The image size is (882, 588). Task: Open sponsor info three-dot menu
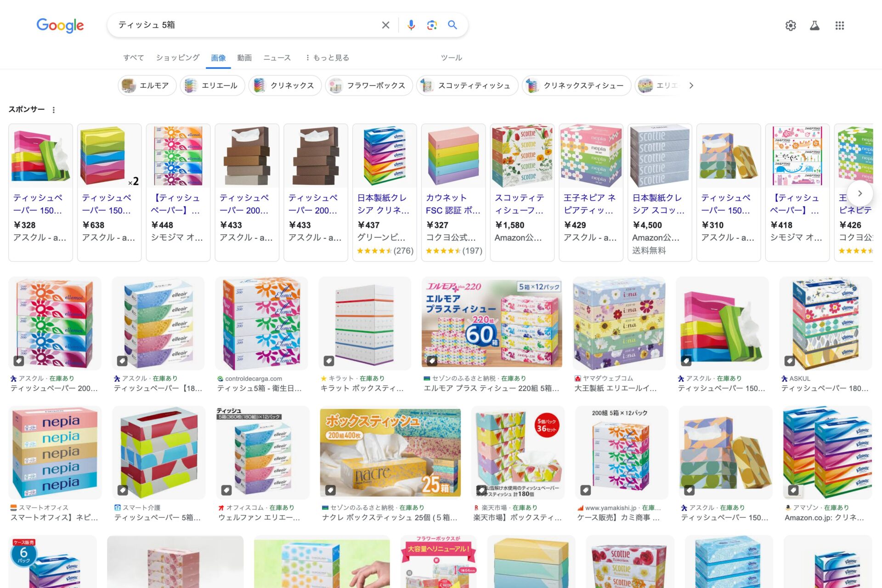(54, 110)
